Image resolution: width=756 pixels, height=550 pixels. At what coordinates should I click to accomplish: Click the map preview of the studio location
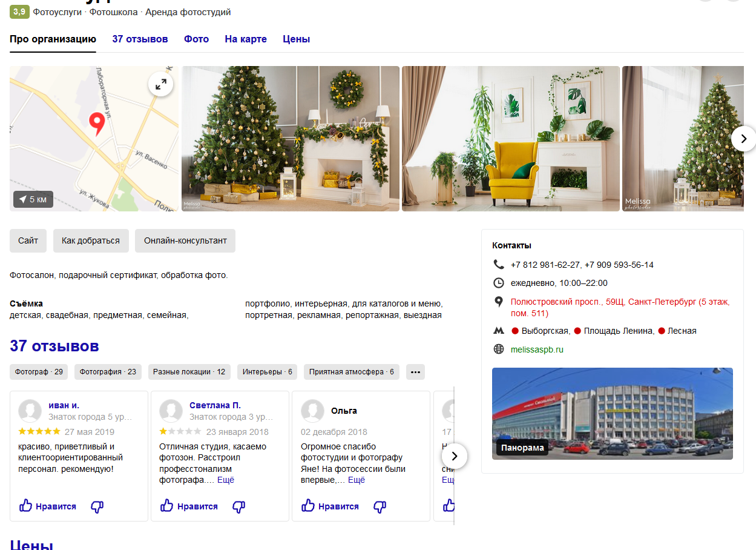[94, 139]
